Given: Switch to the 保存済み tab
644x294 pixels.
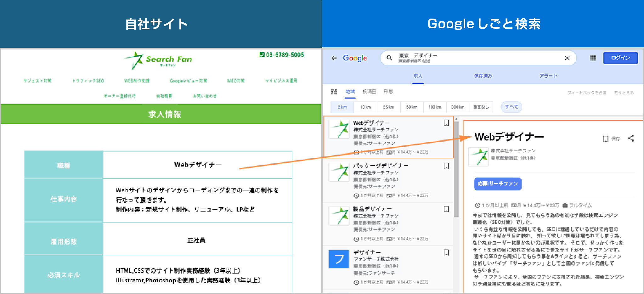Looking at the screenshot, I should pos(483,76).
